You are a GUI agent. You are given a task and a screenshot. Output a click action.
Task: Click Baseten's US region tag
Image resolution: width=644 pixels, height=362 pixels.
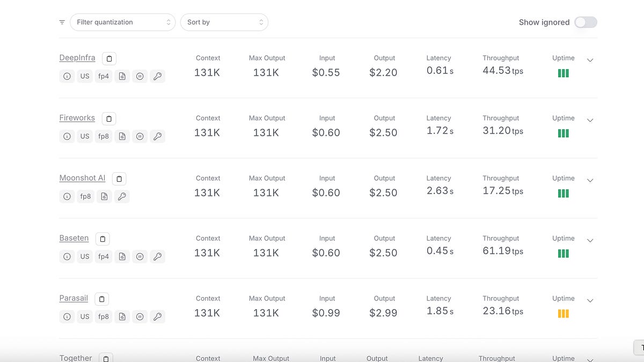click(85, 256)
